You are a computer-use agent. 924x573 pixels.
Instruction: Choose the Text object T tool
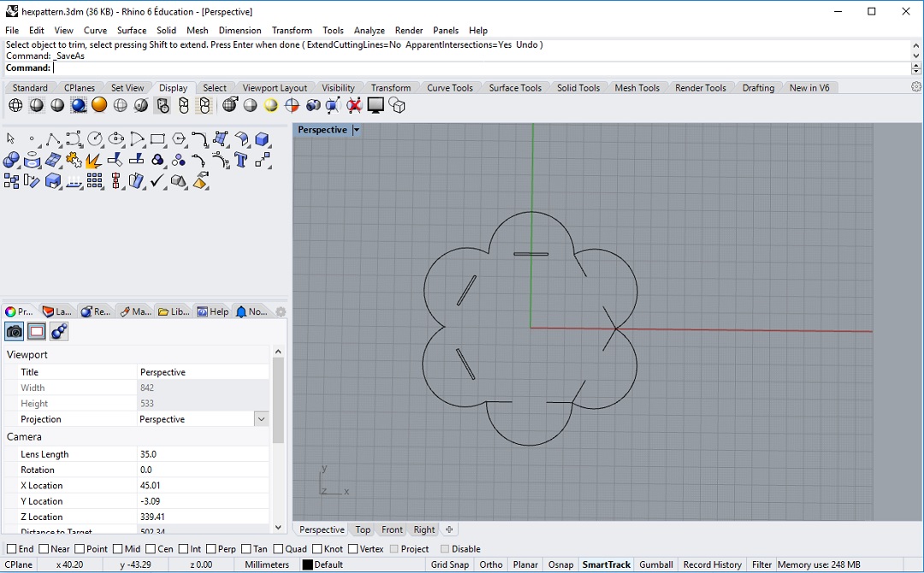[x=240, y=160]
